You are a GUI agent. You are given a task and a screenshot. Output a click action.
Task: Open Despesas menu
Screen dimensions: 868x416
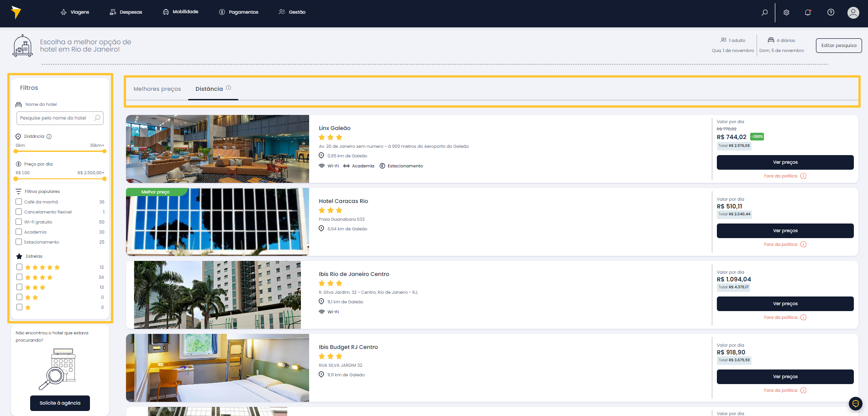[126, 12]
